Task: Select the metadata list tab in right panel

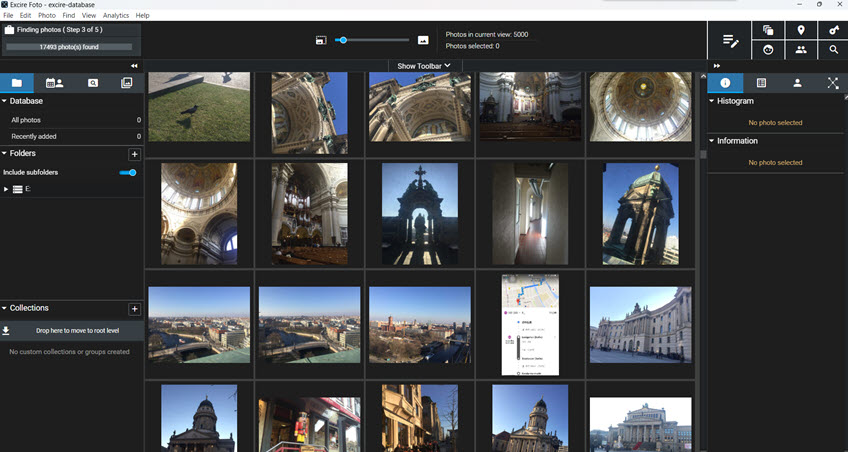Action: pyautogui.click(x=761, y=83)
